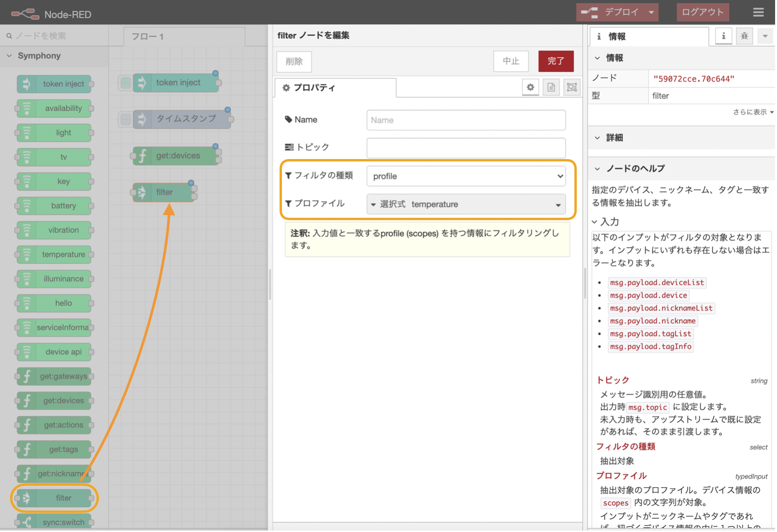Collapse the ノードのヘルプ section
The width and height of the screenshot is (777, 532).
pyautogui.click(x=681, y=169)
